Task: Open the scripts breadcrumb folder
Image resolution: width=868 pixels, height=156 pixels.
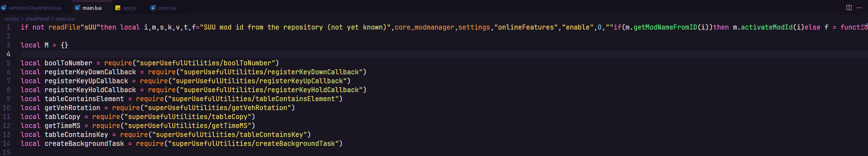Action: [12, 19]
